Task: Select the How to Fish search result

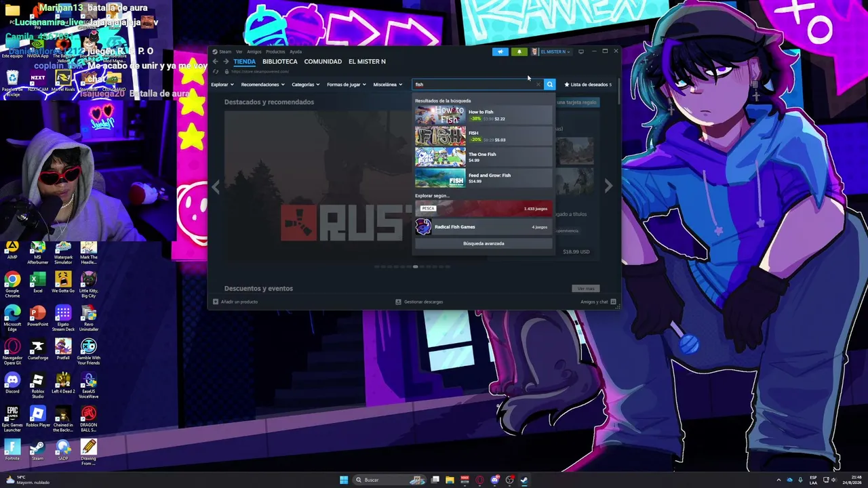Action: pyautogui.click(x=484, y=115)
